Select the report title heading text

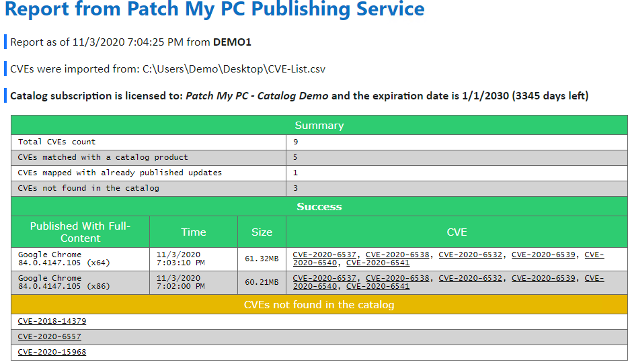[214, 9]
